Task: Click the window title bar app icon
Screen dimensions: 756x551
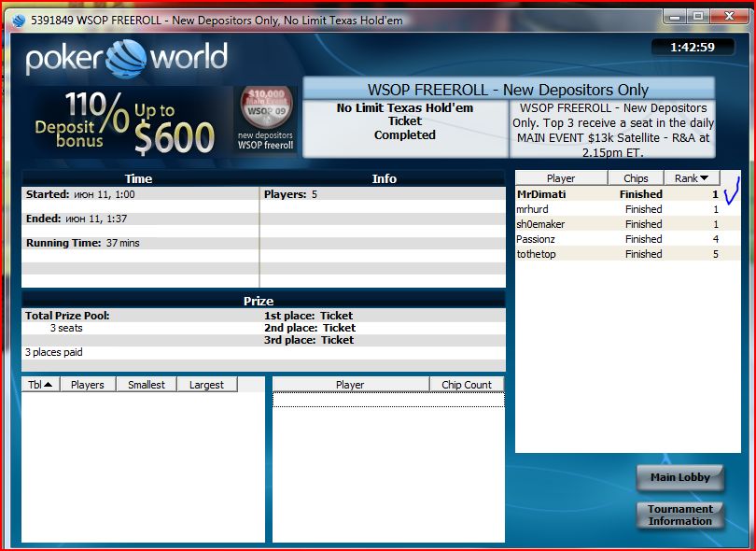Action: click(x=19, y=21)
